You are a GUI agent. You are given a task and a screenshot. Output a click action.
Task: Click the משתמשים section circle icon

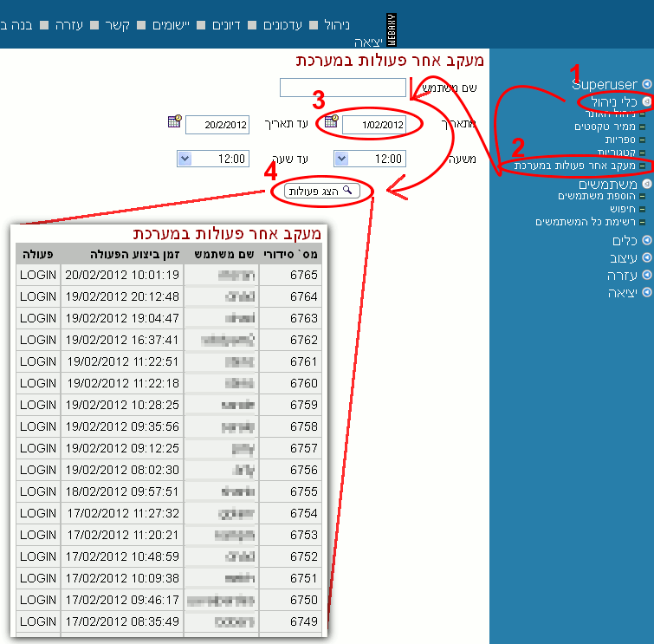tap(647, 184)
